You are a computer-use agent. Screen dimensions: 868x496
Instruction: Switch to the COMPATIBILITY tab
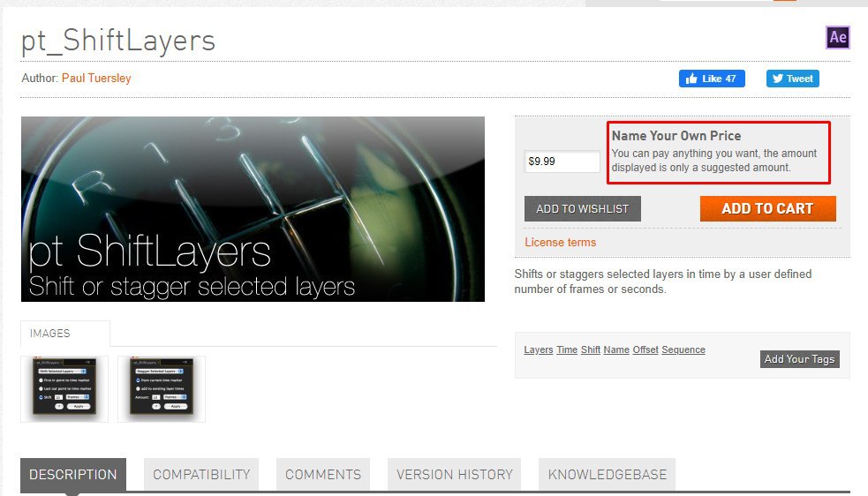click(x=201, y=475)
